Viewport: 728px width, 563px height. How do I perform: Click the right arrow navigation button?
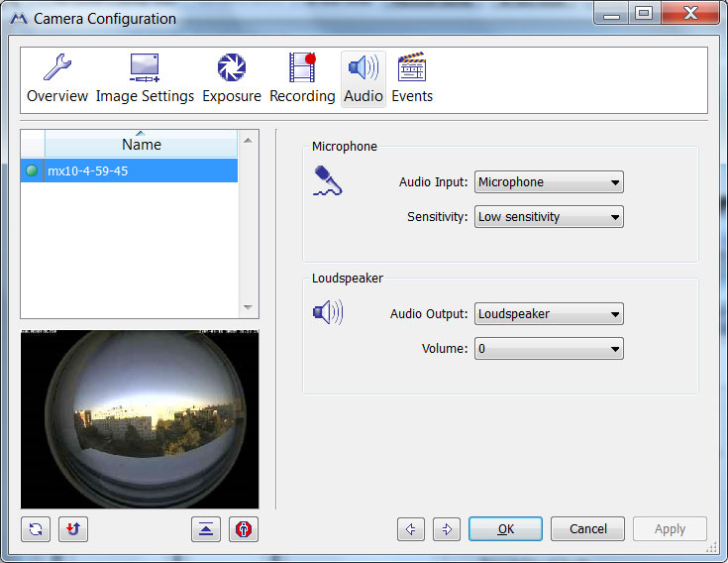click(447, 529)
